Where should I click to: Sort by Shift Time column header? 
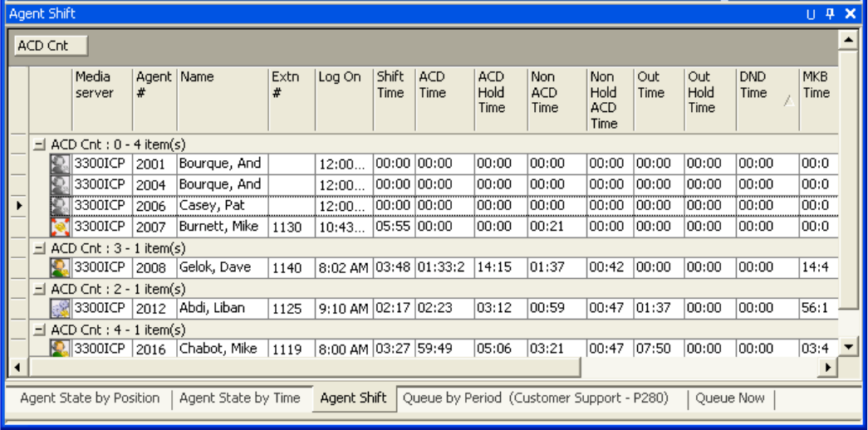point(395,100)
